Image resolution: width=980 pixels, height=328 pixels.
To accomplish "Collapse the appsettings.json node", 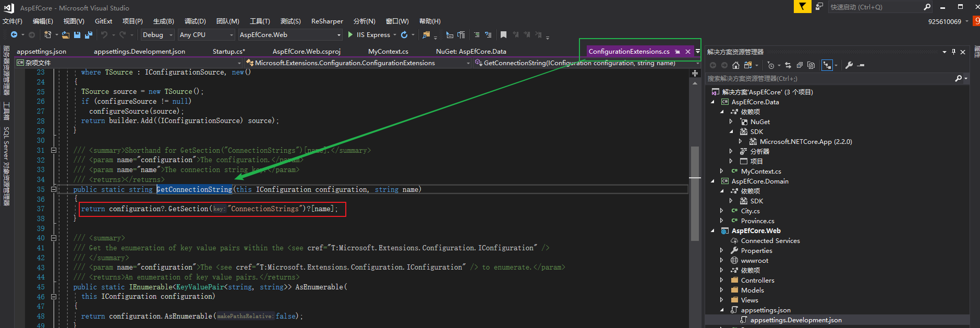I will pyautogui.click(x=722, y=310).
